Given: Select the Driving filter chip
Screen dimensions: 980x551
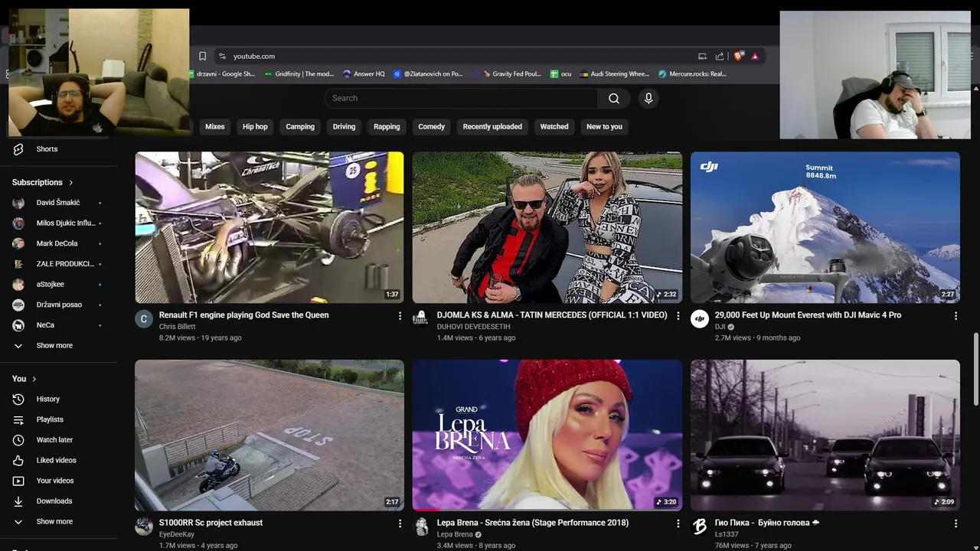Looking at the screenshot, I should 344,127.
